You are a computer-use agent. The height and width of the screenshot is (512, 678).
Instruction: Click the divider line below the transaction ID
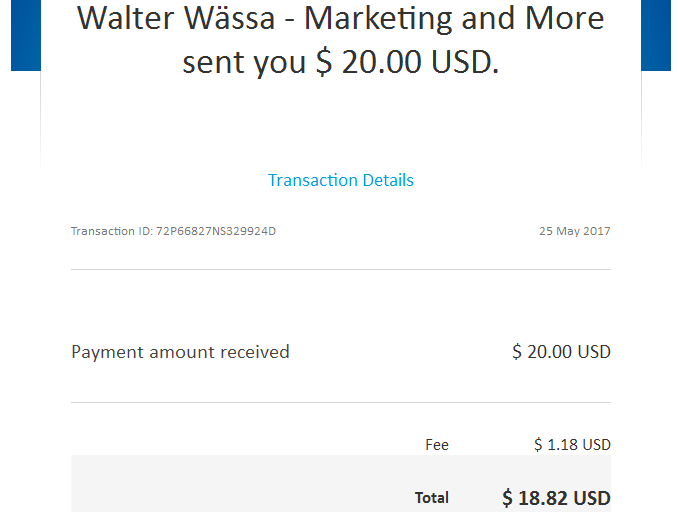click(x=340, y=269)
